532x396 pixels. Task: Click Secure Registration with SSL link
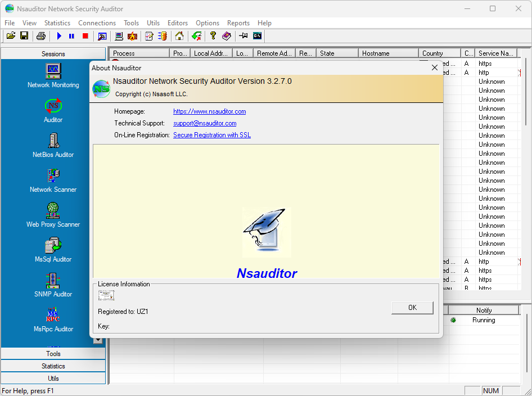tap(212, 135)
